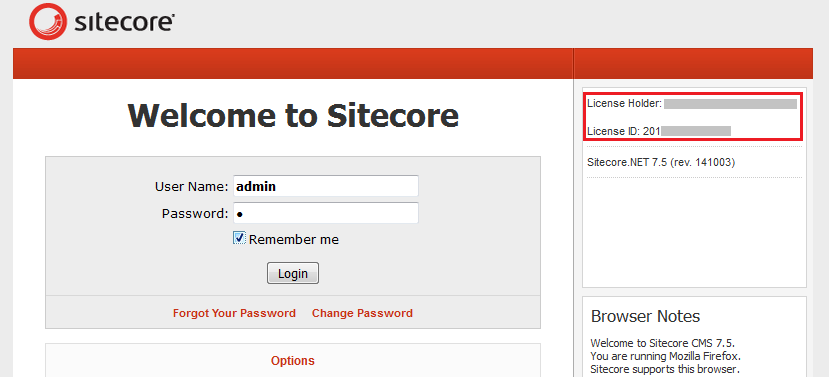Viewport: 829px width, 377px height.
Task: Click the Welcome to Sitecore CMS 7.5 note
Action: click(x=663, y=342)
